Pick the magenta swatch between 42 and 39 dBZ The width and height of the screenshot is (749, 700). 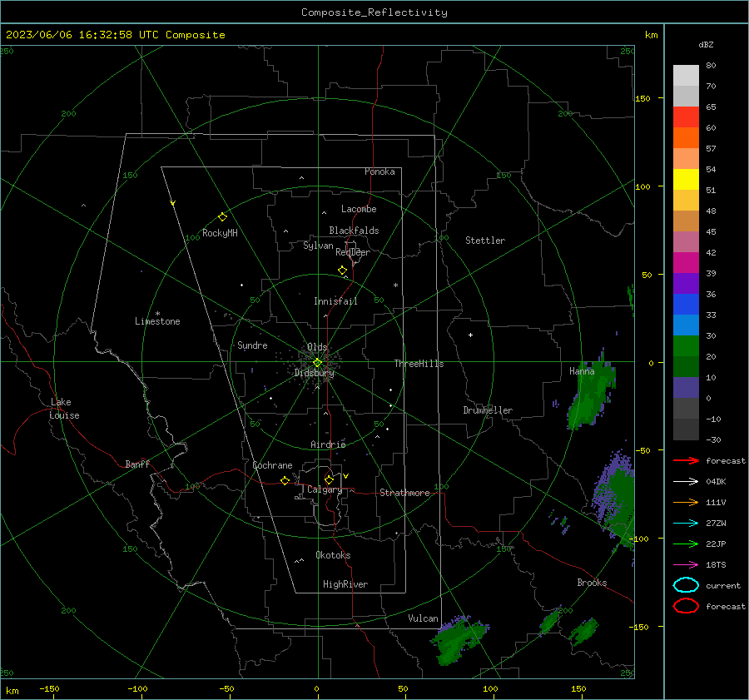(686, 263)
